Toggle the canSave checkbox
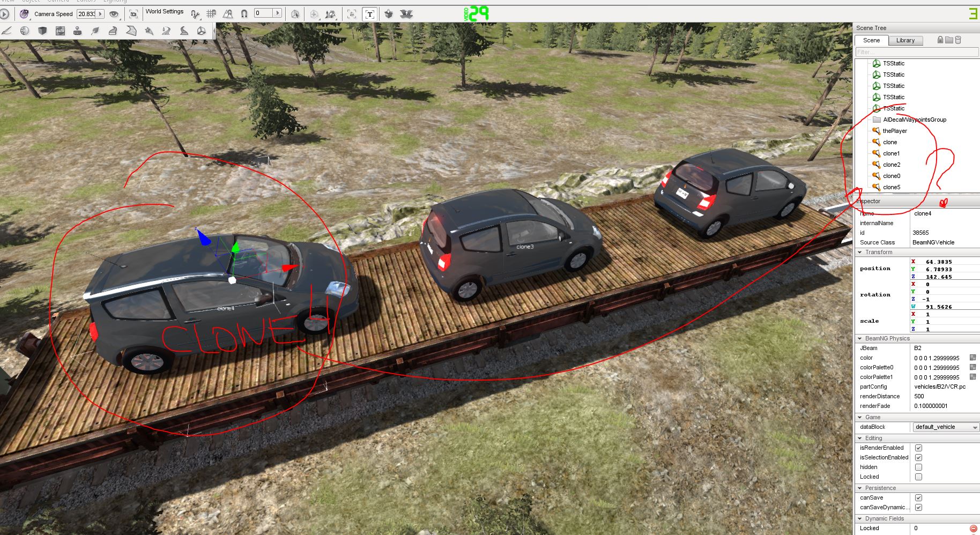 [x=918, y=497]
